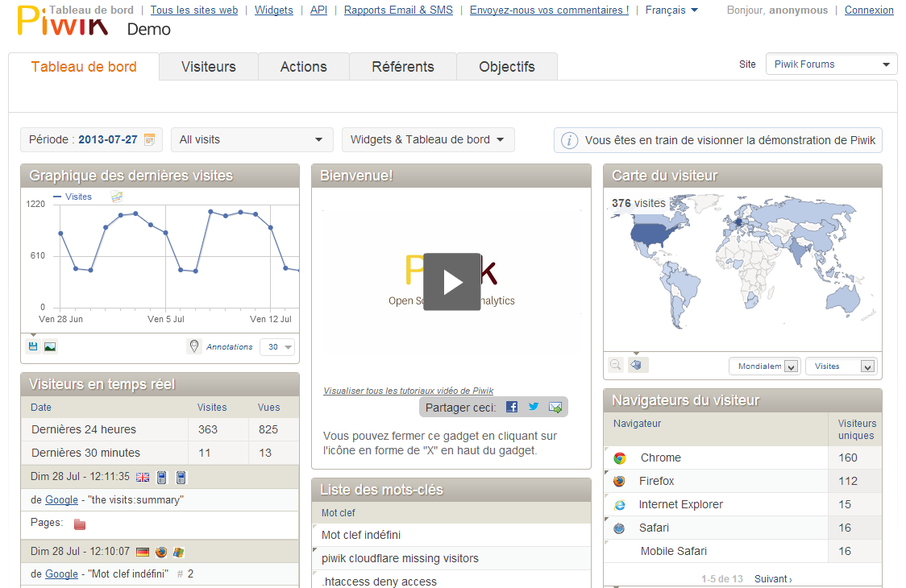Viewport: 906px width, 588px height.
Task: Share the video on Facebook
Action: pos(512,407)
